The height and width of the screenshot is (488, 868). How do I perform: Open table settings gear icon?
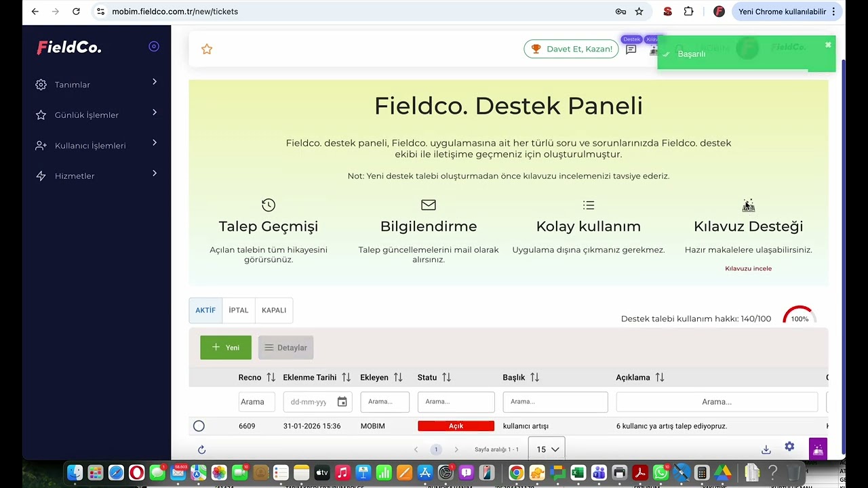coord(789,447)
